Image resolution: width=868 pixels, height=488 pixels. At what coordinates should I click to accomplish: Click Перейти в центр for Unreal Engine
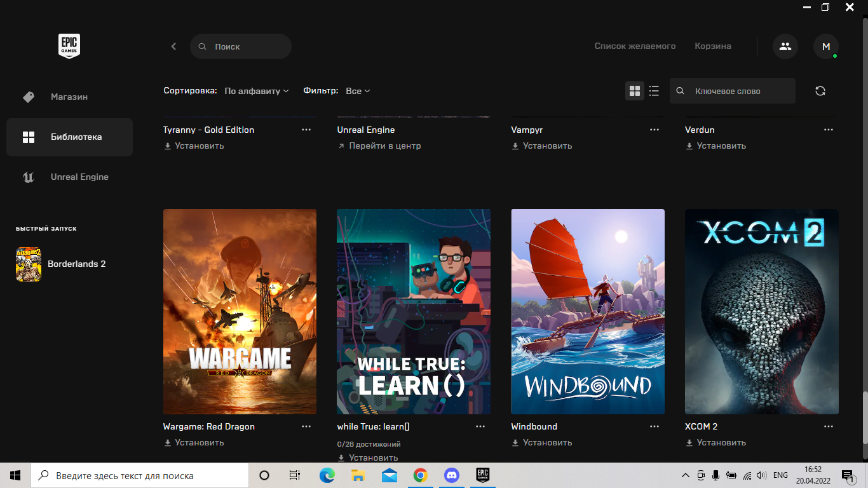click(379, 146)
